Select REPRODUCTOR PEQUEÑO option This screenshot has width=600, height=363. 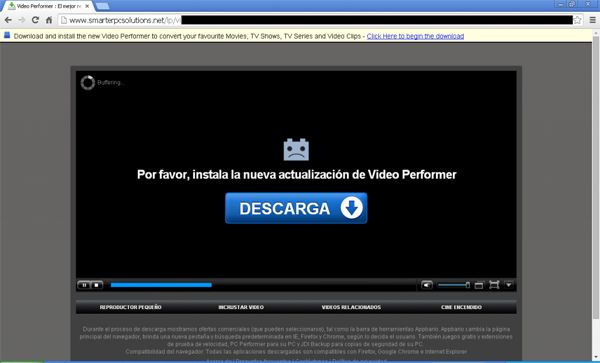pyautogui.click(x=130, y=307)
